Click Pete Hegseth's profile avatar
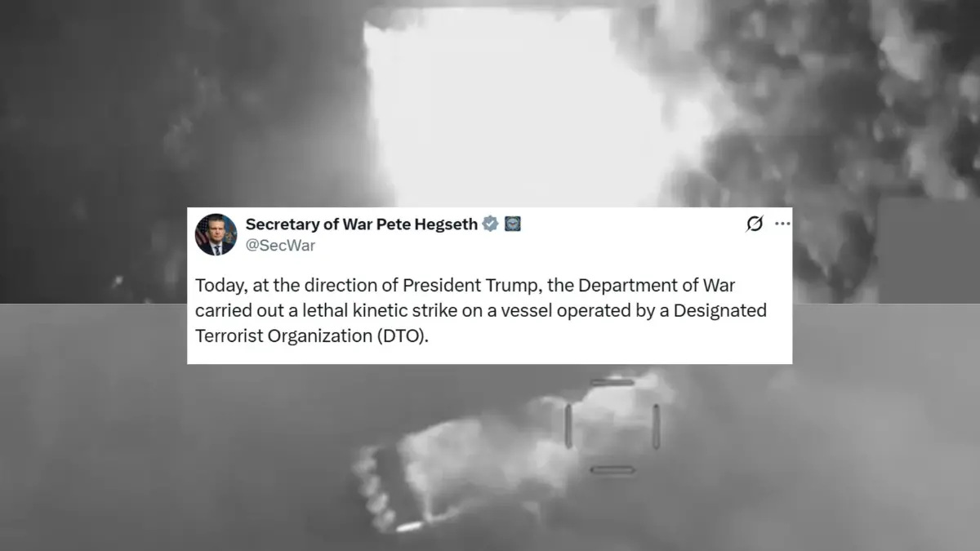 216,235
